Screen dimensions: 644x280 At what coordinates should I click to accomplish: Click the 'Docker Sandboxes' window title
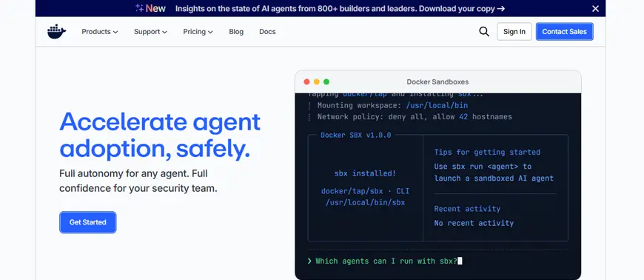pos(437,81)
